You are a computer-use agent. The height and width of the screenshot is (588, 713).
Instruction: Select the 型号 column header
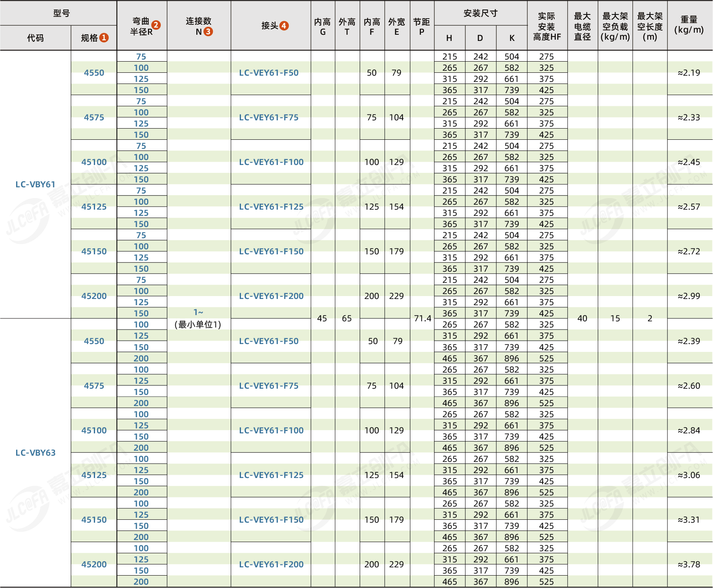pos(61,13)
